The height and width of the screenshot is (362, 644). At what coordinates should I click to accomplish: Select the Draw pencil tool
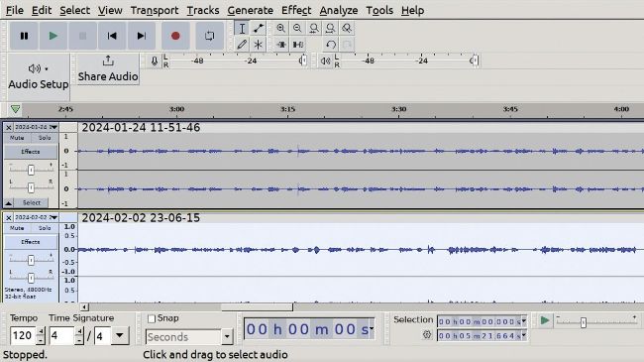[x=242, y=44]
